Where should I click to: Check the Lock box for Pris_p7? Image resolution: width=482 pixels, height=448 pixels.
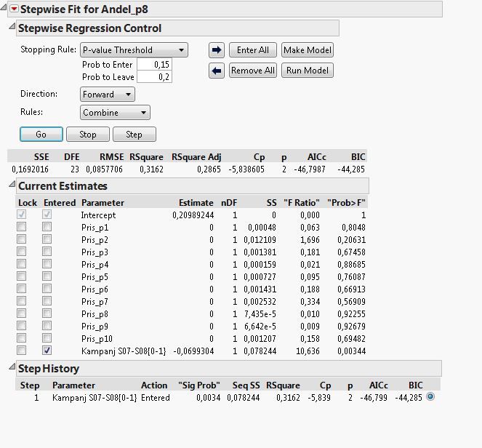[22, 301]
